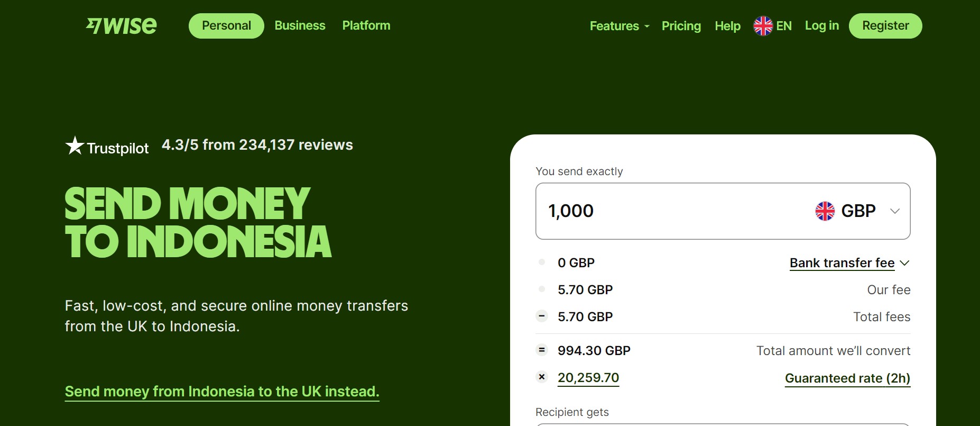Click the Wise logo
The image size is (980, 426).
click(x=121, y=25)
